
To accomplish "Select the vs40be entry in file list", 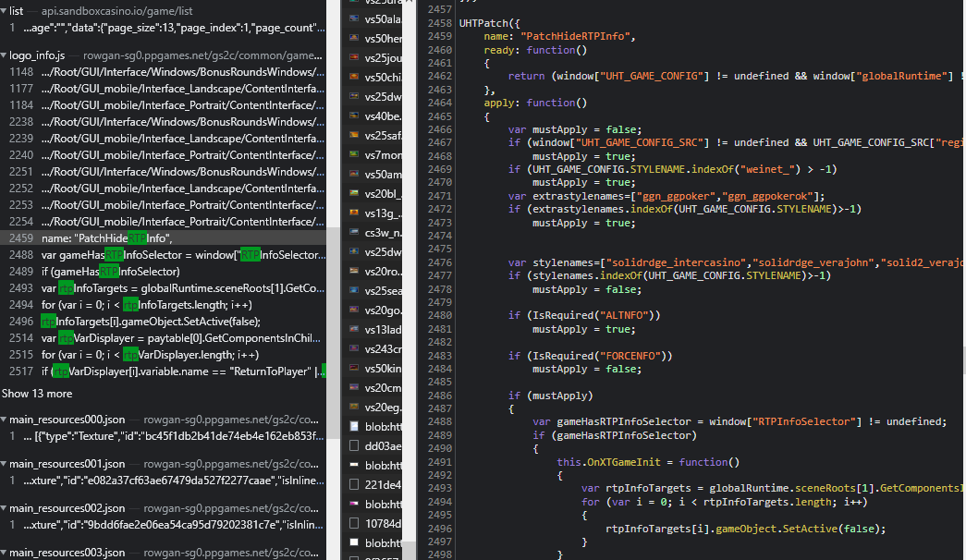I will 383,116.
